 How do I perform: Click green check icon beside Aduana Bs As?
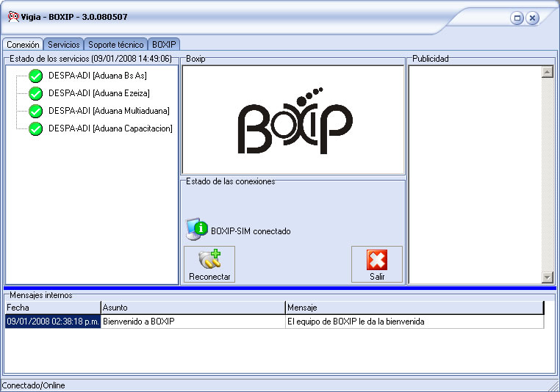35,76
